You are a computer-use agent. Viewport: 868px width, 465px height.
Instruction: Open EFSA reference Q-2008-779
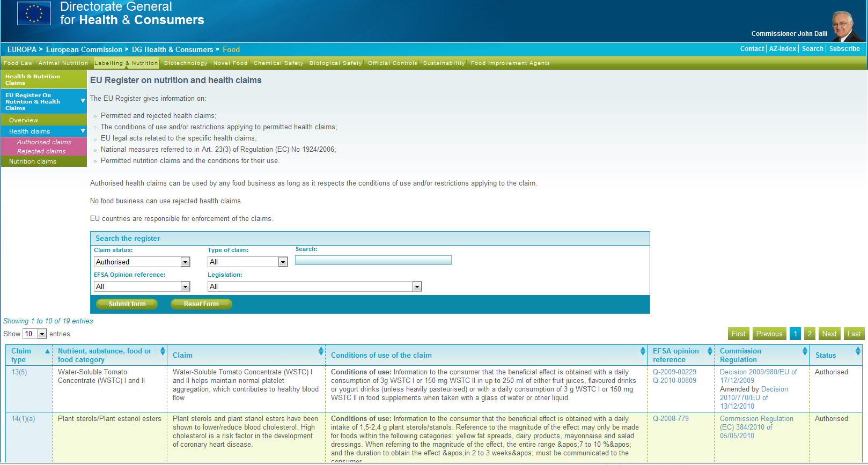coord(671,419)
